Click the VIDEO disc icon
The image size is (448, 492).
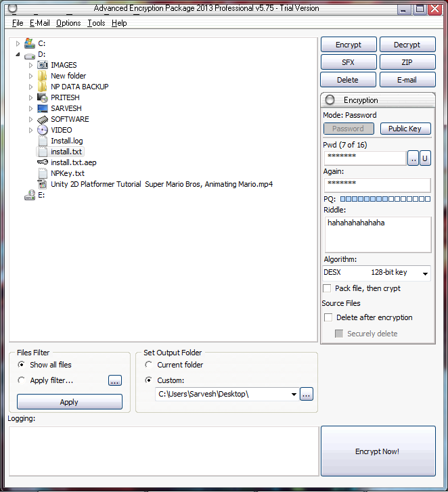point(43,130)
